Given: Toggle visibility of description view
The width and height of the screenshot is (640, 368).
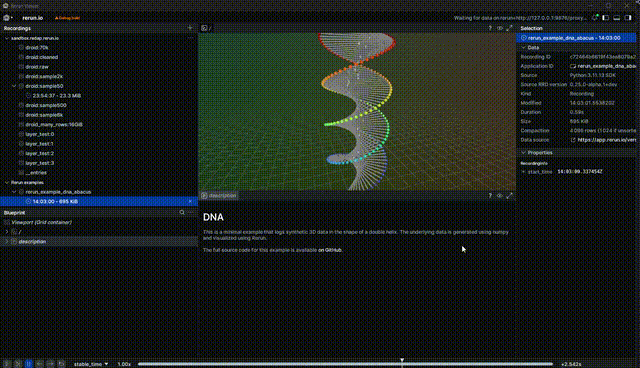Looking at the screenshot, I should 500,196.
